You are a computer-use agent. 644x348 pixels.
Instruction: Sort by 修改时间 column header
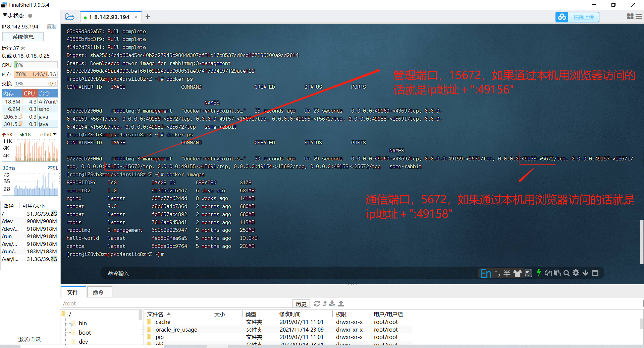tap(304, 314)
